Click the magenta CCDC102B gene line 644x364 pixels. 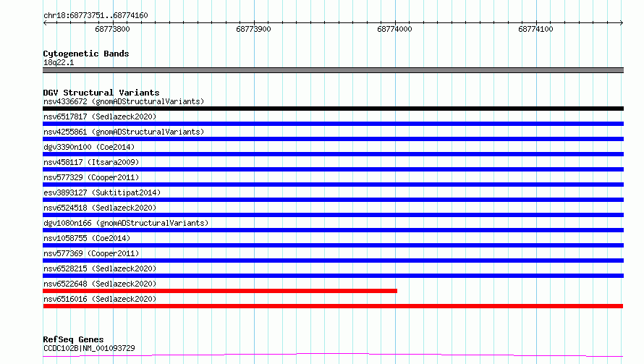[x=333, y=355]
